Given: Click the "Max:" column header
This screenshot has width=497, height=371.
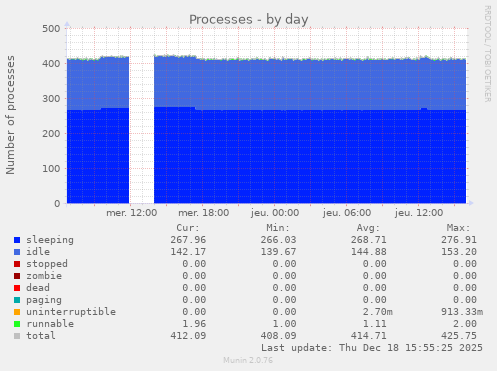Looking at the screenshot, I should point(458,228).
